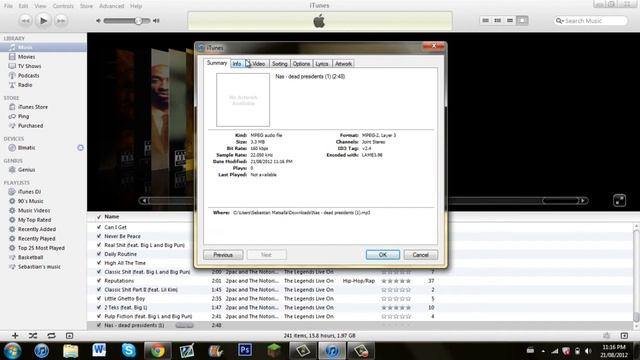The image size is (640, 360).
Task: Switch to album list view icon
Action: click(x=498, y=20)
